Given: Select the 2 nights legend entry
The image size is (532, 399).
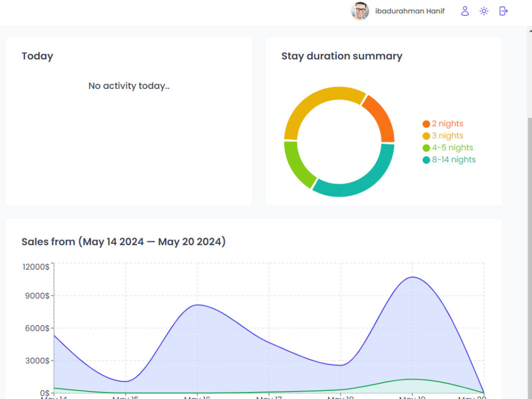Looking at the screenshot, I should [x=443, y=123].
